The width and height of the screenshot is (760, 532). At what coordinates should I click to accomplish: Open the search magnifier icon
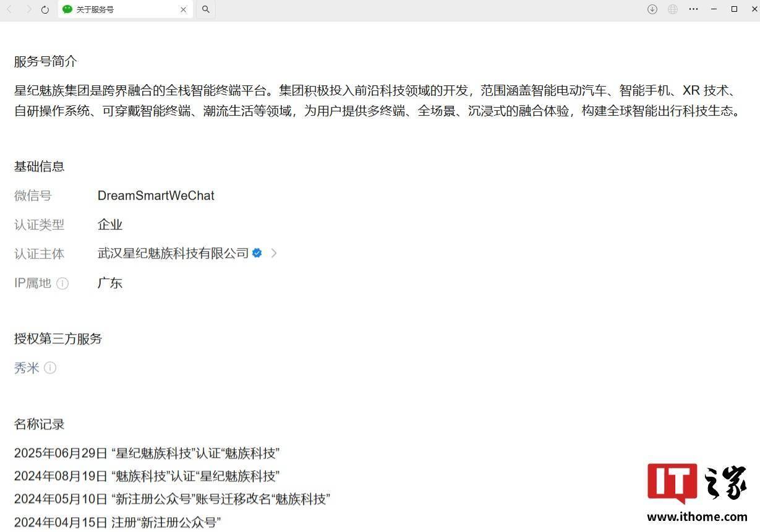pos(206,9)
